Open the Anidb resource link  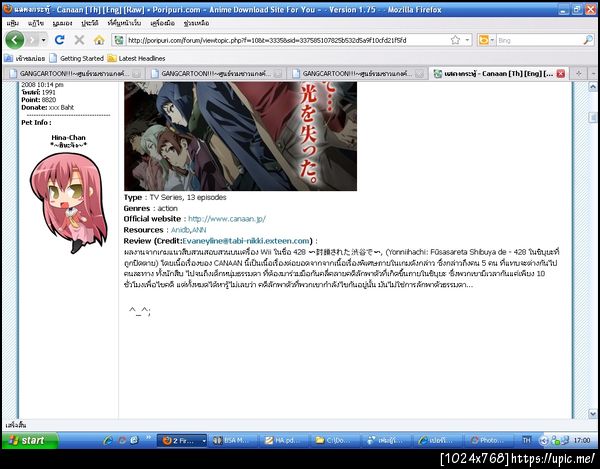coord(180,230)
